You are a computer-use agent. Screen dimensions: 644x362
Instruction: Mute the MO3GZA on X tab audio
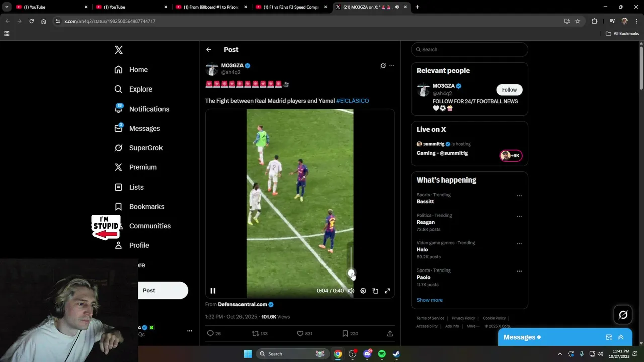pos(397,7)
